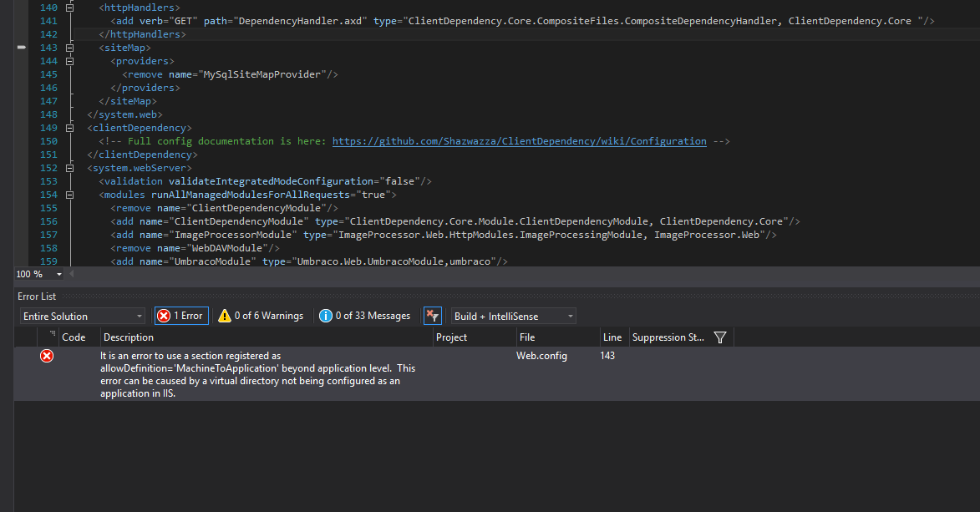Click the line value 143 in the error row
This screenshot has height=512, width=980.
(x=607, y=356)
